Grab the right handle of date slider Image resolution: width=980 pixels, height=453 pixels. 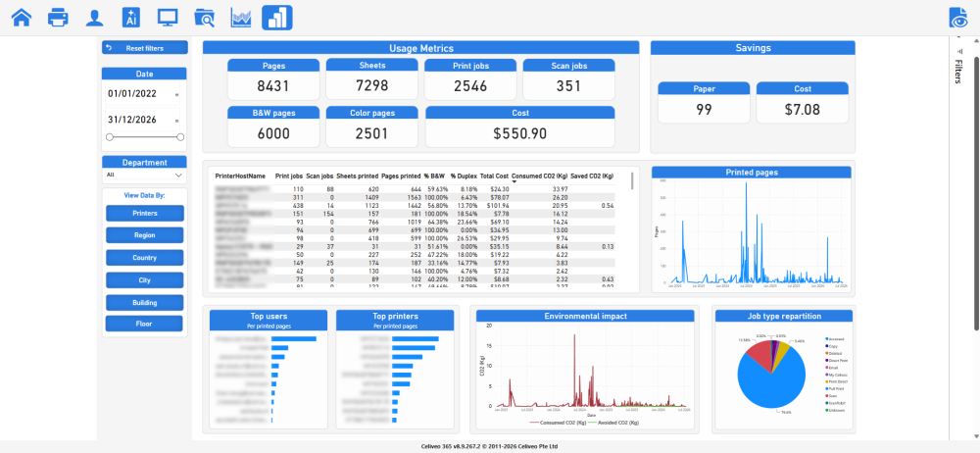[180, 136]
